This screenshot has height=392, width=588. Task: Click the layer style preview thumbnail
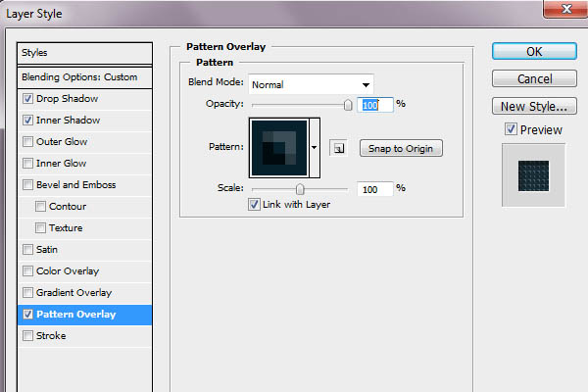coord(533,175)
